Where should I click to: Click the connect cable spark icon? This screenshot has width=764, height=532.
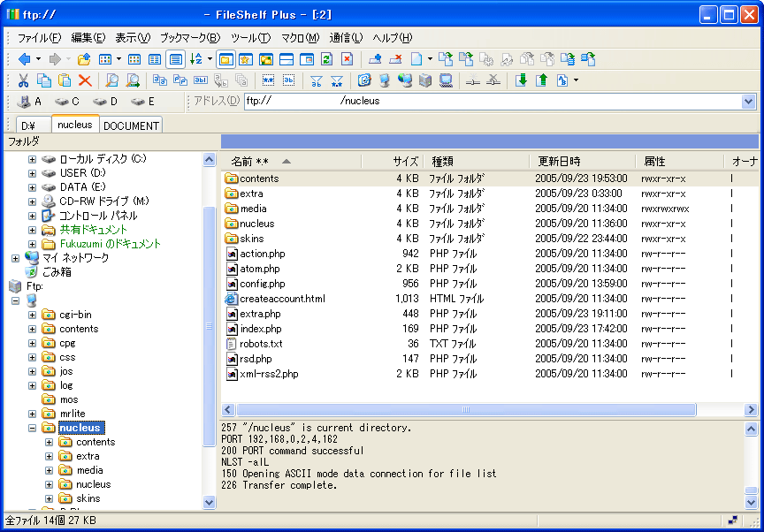[472, 80]
